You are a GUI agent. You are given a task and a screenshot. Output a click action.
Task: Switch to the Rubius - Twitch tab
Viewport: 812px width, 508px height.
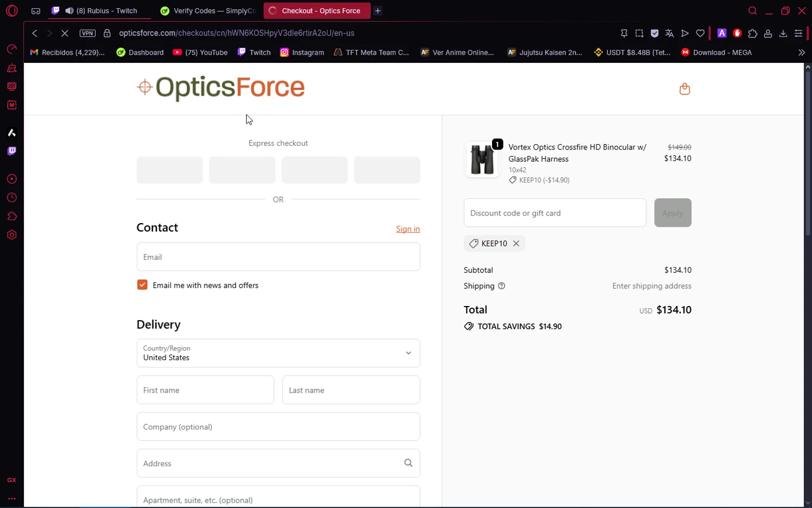click(x=100, y=11)
